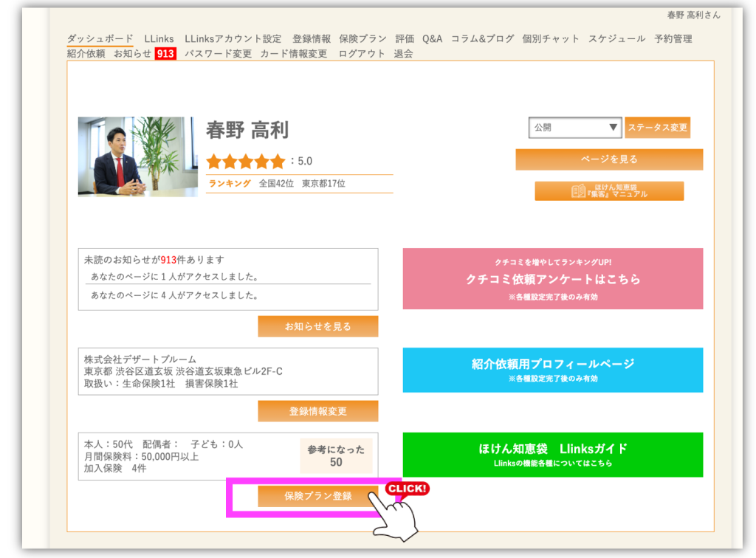Open お知らせ in the navigation
Image resolution: width=756 pixels, height=558 pixels.
[133, 53]
